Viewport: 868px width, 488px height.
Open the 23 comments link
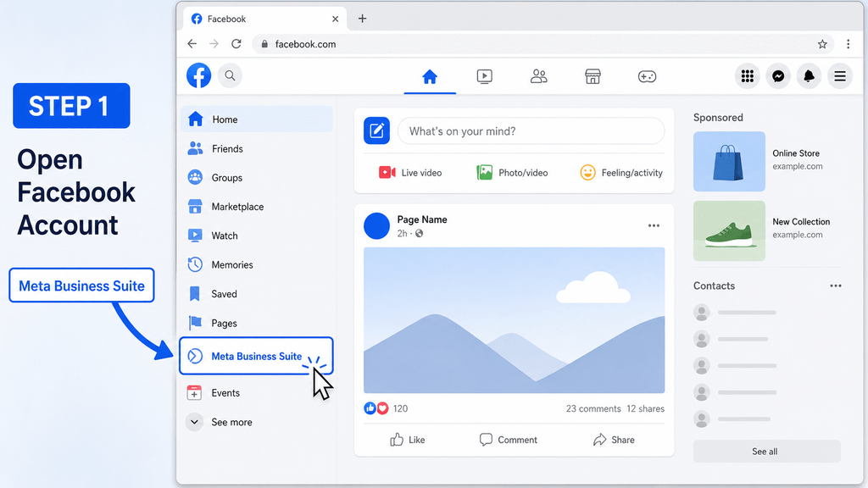tap(593, 408)
